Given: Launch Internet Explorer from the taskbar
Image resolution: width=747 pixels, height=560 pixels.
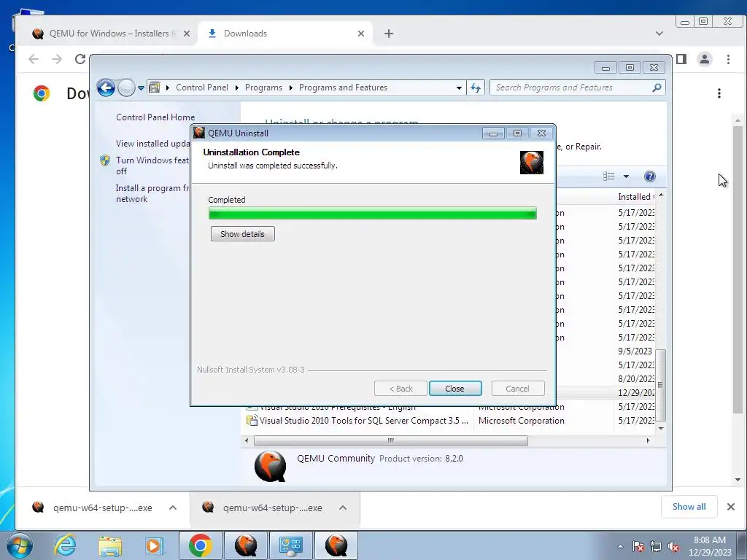Looking at the screenshot, I should (x=65, y=545).
